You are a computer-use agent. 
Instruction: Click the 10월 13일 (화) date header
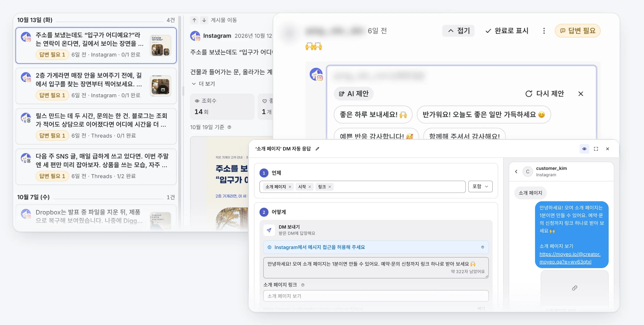pyautogui.click(x=35, y=20)
